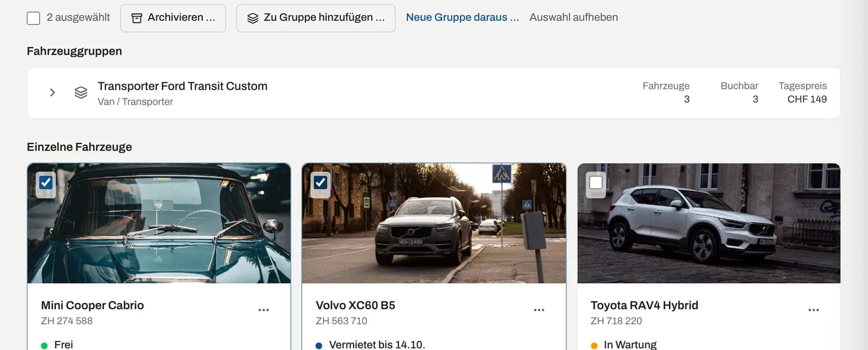Click the 'Volvo XC60 B5' title

tap(355, 306)
